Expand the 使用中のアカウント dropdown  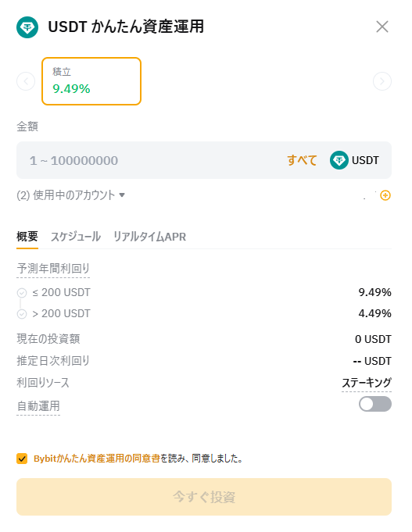coord(70,195)
